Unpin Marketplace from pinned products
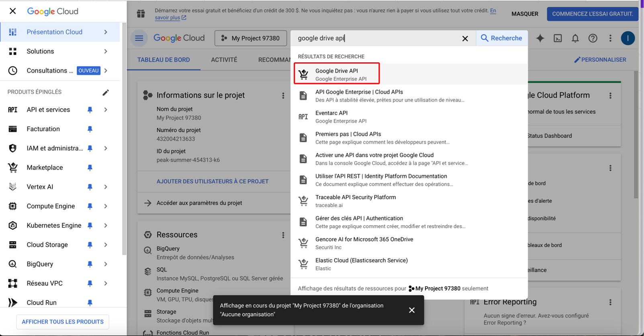 (x=90, y=168)
